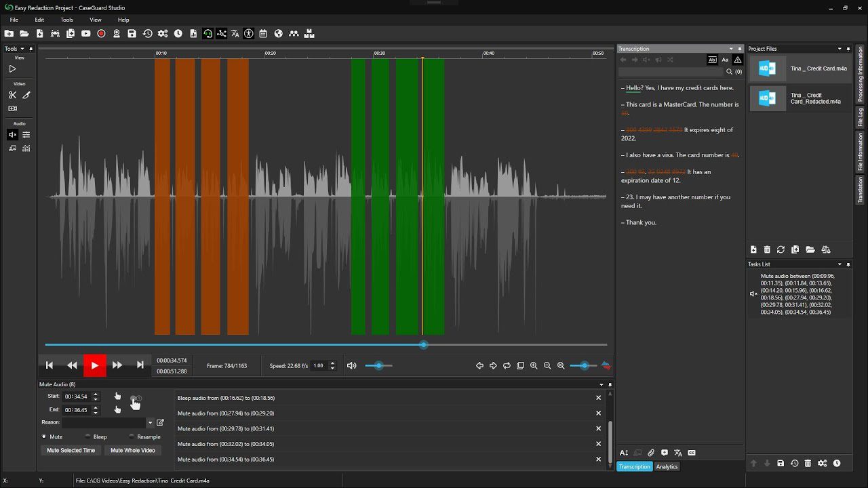This screenshot has height=488, width=868.
Task: Select the Mute radio button
Action: [42, 436]
